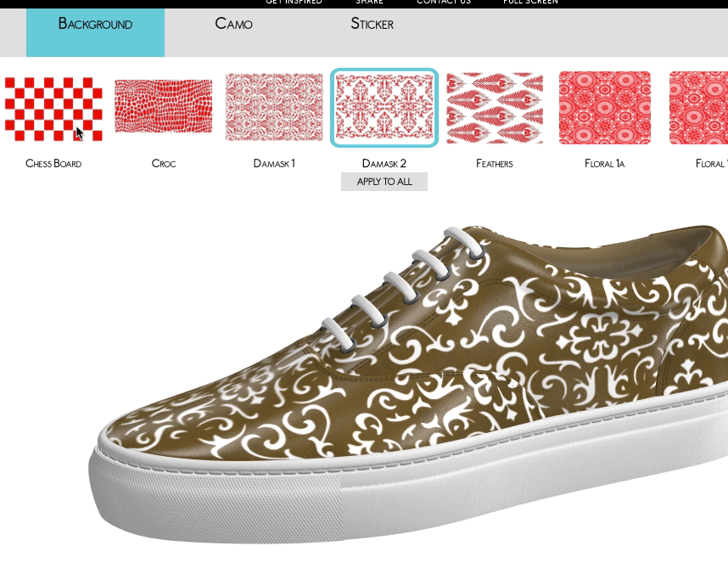Open the Contact Us link
728x574 pixels.
pos(443,3)
